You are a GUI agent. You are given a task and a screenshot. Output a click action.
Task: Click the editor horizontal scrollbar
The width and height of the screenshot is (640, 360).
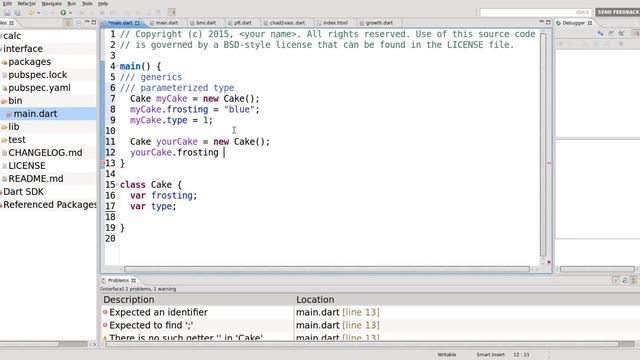[x=327, y=269]
